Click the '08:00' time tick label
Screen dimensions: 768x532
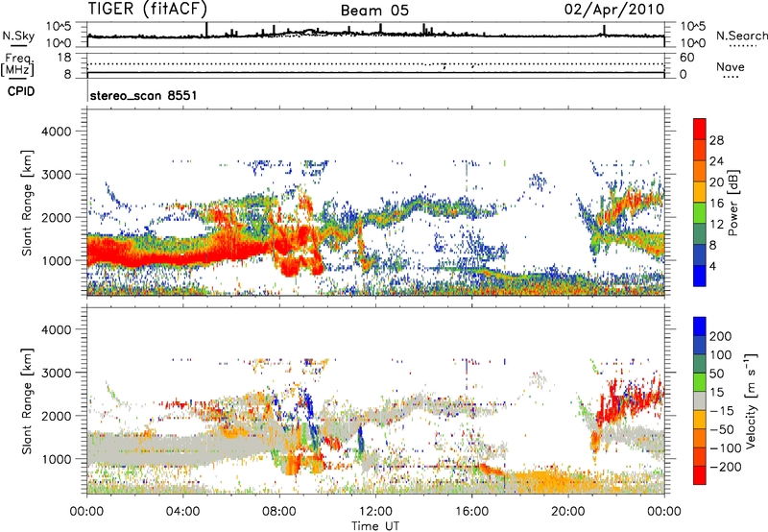pyautogui.click(x=279, y=512)
